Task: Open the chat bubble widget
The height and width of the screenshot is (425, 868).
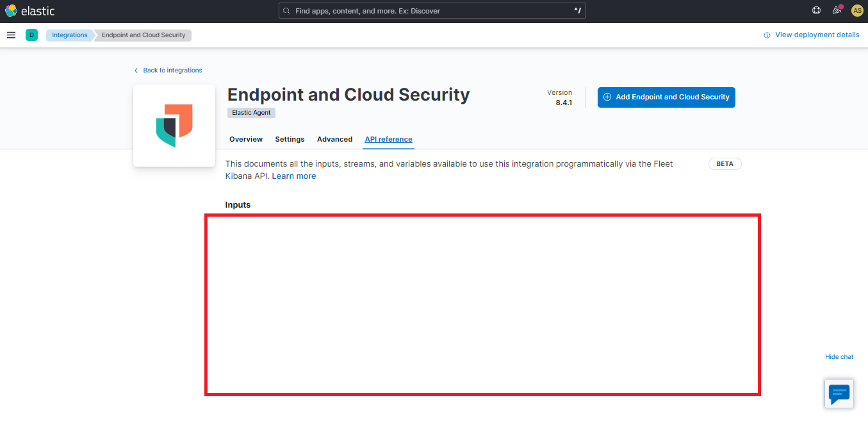Action: (839, 393)
